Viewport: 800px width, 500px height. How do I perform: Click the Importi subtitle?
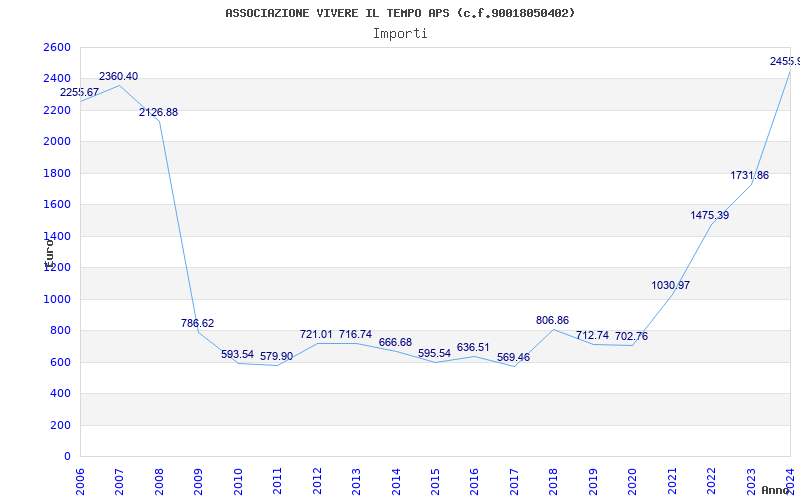(x=400, y=34)
